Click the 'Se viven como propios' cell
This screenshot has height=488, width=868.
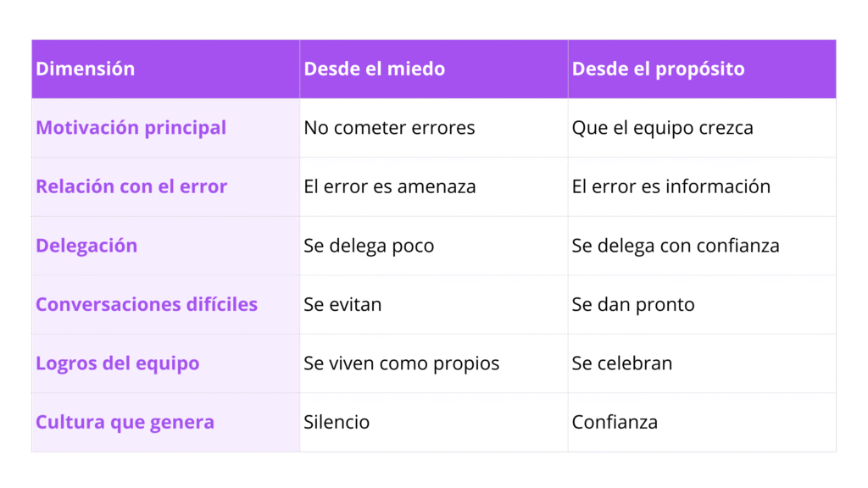pyautogui.click(x=402, y=363)
